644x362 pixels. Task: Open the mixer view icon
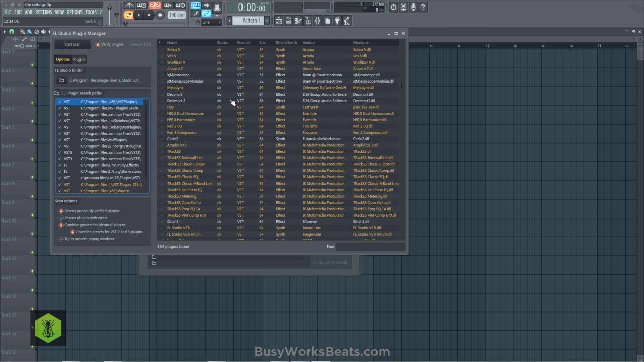(317, 21)
